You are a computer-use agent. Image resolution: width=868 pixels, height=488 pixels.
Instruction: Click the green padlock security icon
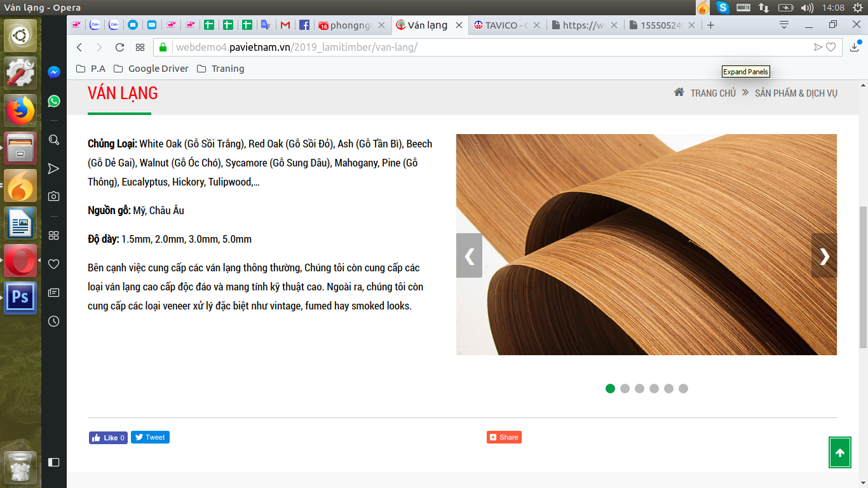[x=163, y=47]
